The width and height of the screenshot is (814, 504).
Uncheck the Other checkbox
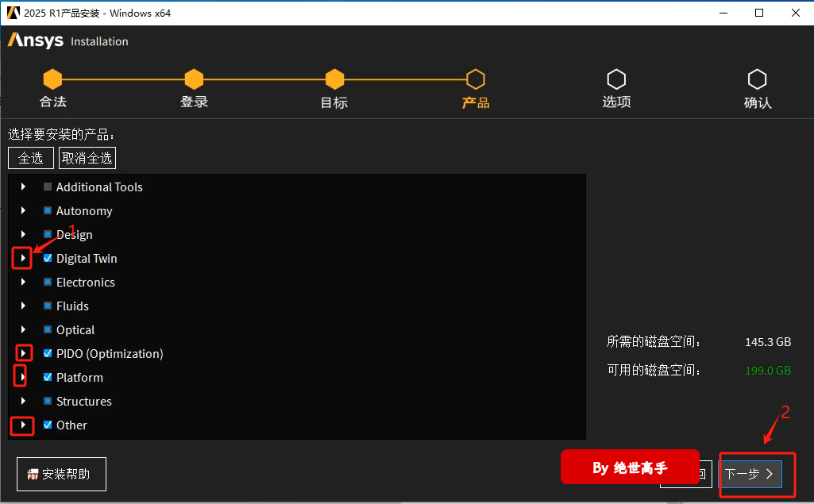coord(47,425)
